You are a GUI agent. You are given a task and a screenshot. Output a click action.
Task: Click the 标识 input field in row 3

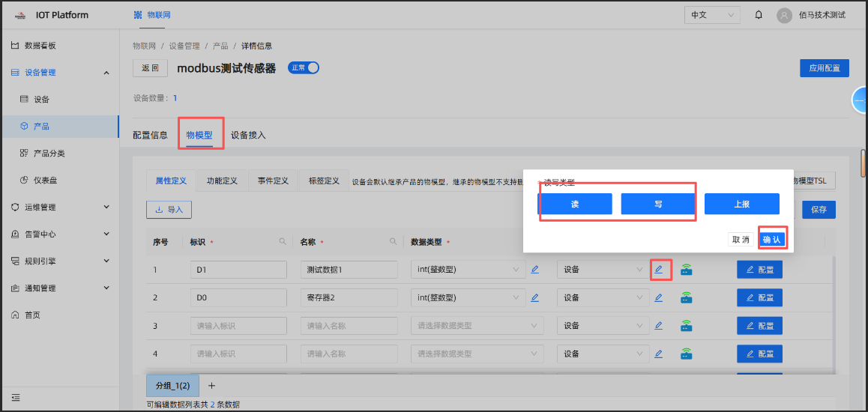tap(238, 326)
